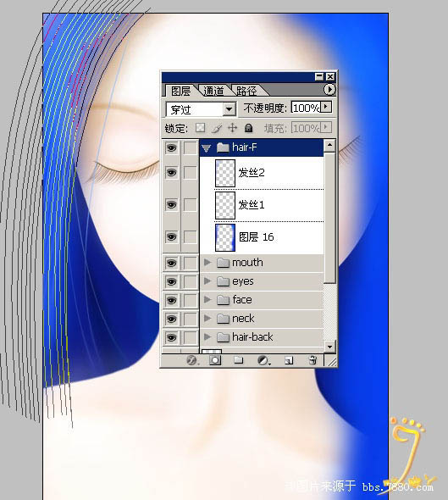
Task: Add a layer mask
Action: tap(215, 360)
